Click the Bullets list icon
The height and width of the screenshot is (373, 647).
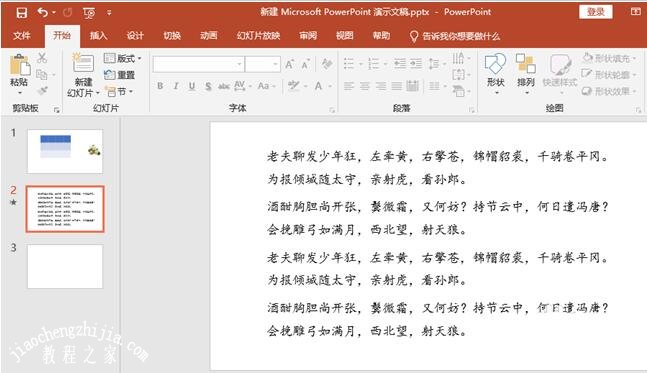click(349, 64)
